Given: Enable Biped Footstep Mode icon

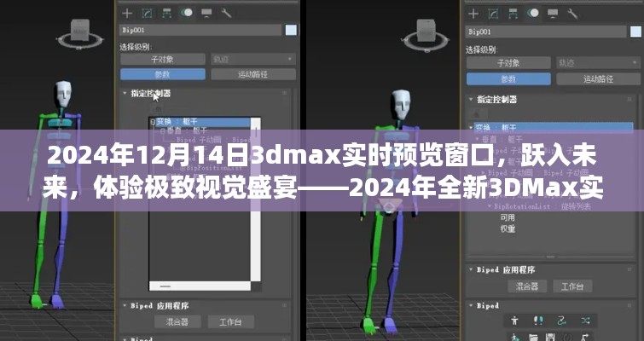Looking at the screenshot, I should pyautogui.click(x=538, y=321).
